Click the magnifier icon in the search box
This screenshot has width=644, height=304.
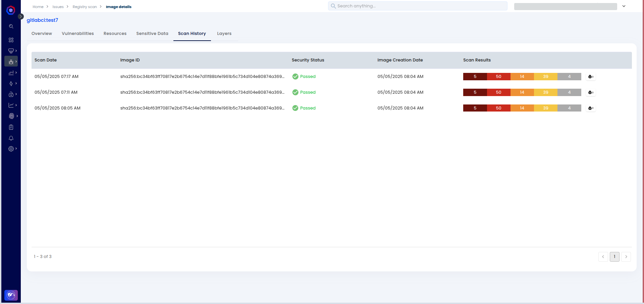333,6
